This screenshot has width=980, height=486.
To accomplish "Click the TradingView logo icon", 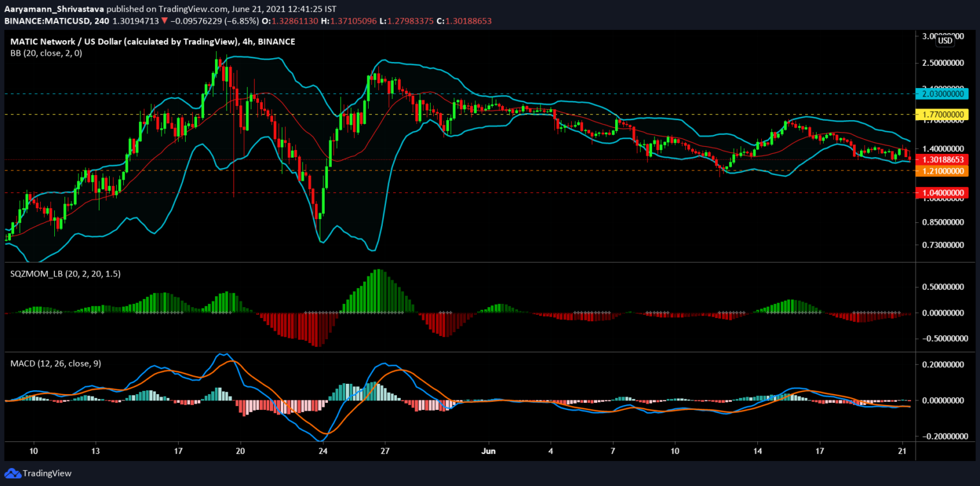I will (12, 473).
